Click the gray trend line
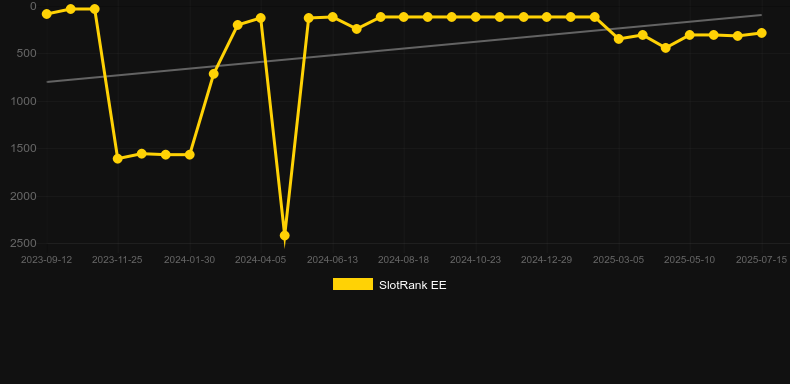The width and height of the screenshot is (790, 384). coord(403,48)
